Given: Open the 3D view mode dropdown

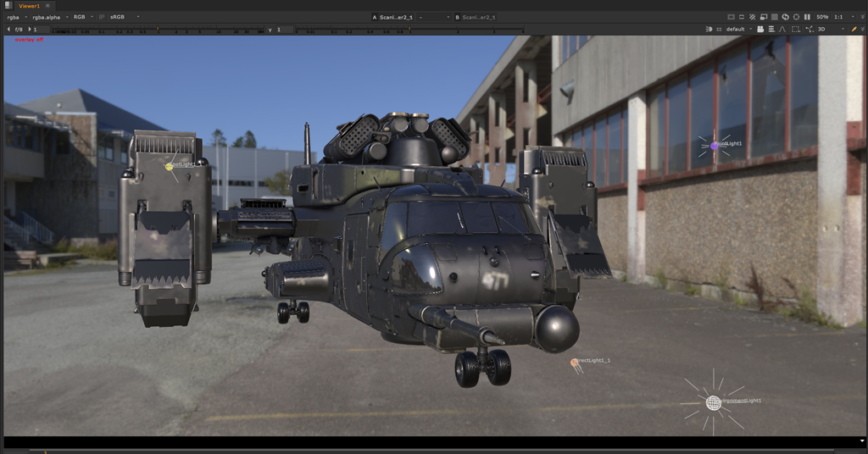Looking at the screenshot, I should 832,30.
